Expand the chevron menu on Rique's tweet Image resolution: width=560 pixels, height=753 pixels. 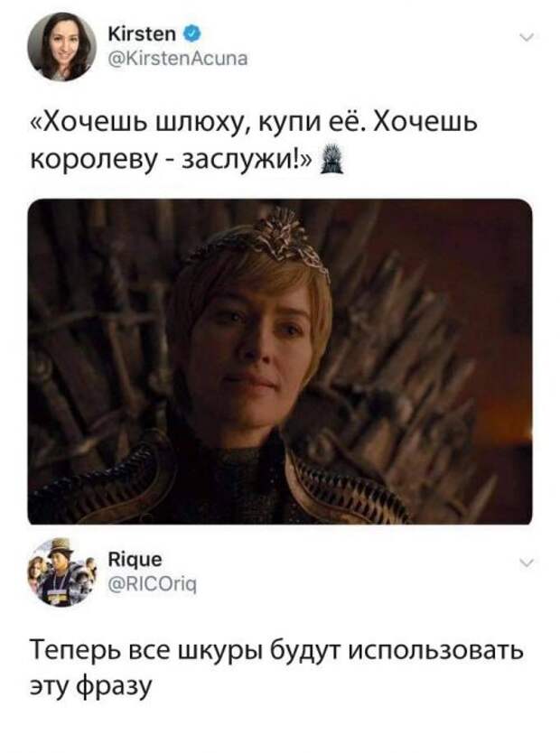click(527, 562)
